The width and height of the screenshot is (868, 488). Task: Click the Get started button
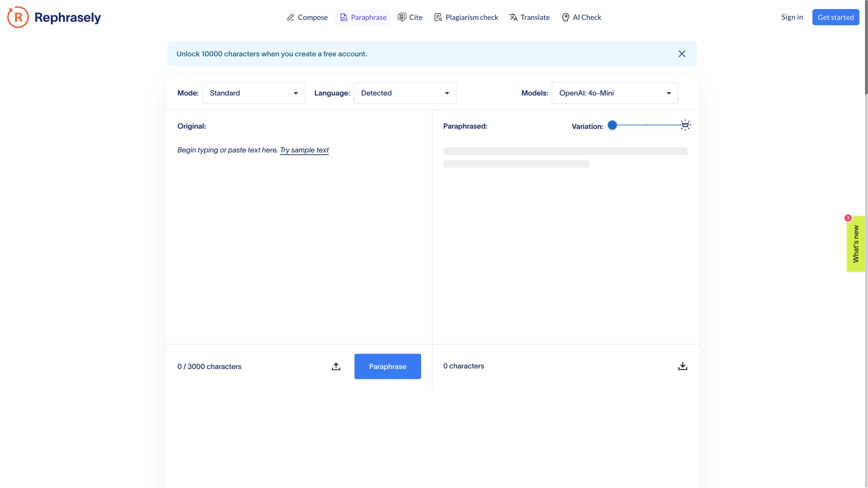[835, 17]
